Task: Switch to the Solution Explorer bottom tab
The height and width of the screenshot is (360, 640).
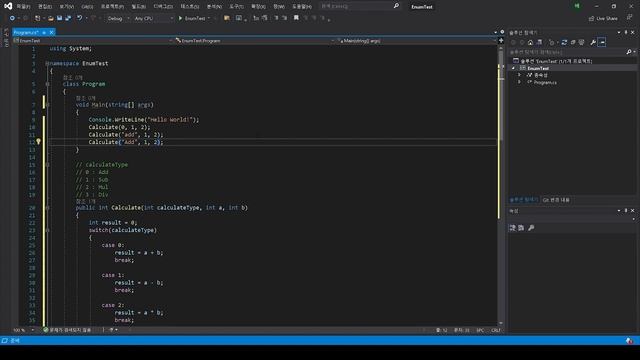Action: 524,200
